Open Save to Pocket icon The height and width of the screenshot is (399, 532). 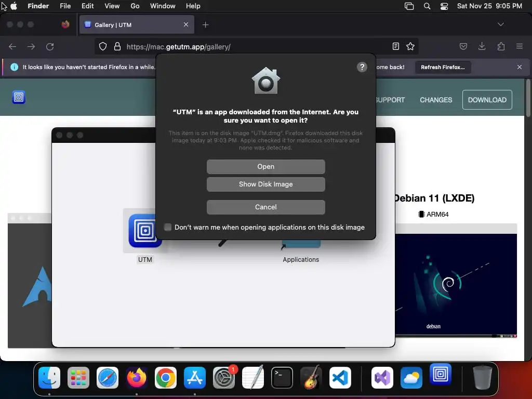pyautogui.click(x=463, y=46)
